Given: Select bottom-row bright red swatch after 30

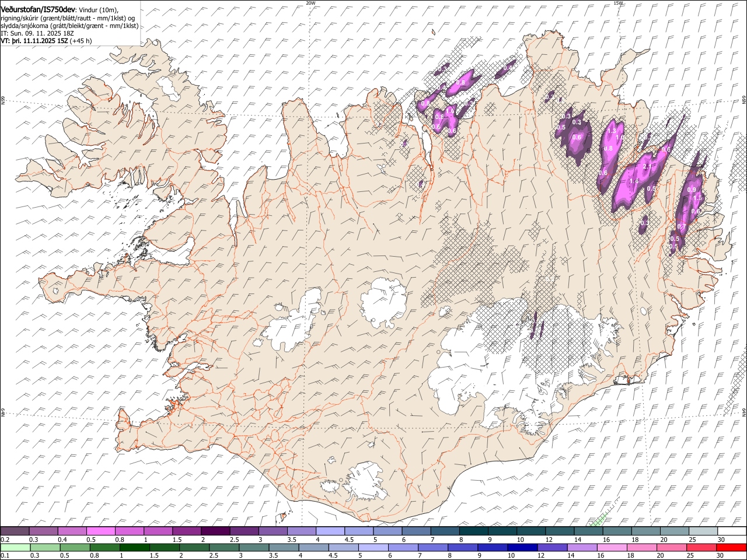Looking at the screenshot, I should point(731,547).
